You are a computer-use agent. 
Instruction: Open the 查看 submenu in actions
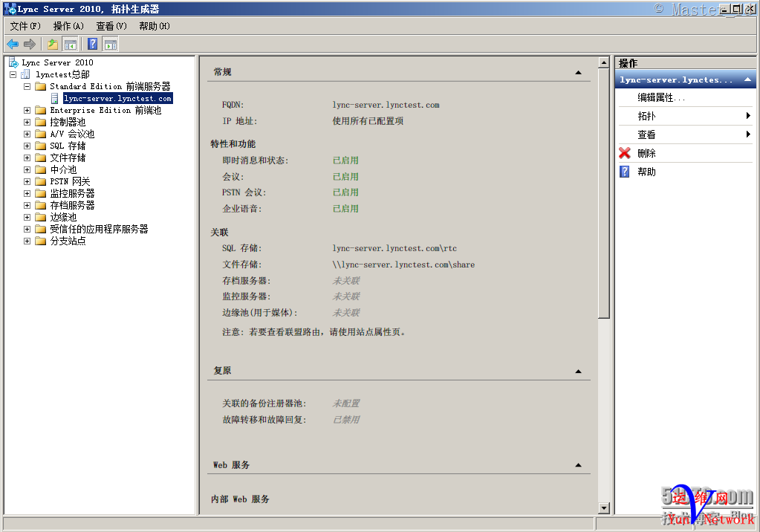point(686,134)
